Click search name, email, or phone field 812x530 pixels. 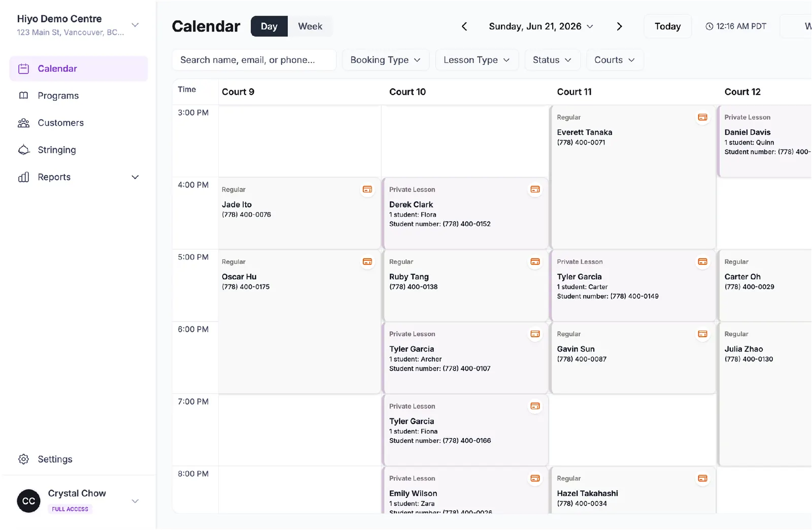pos(254,60)
